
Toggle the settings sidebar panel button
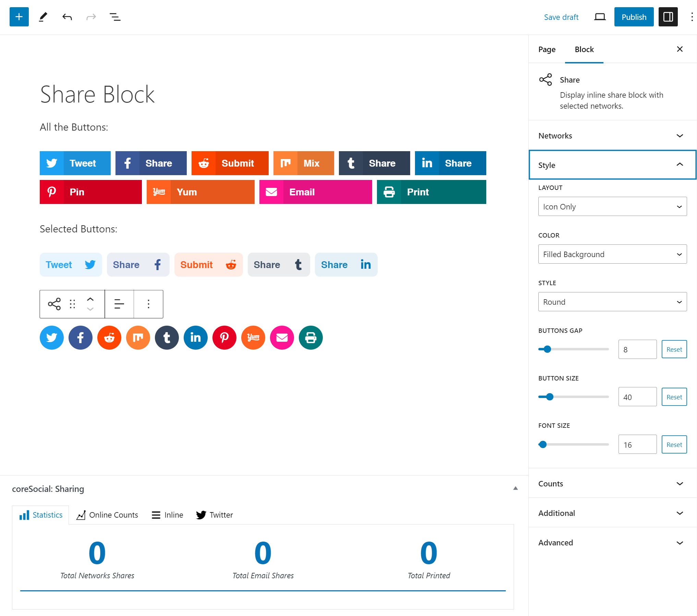tap(668, 17)
